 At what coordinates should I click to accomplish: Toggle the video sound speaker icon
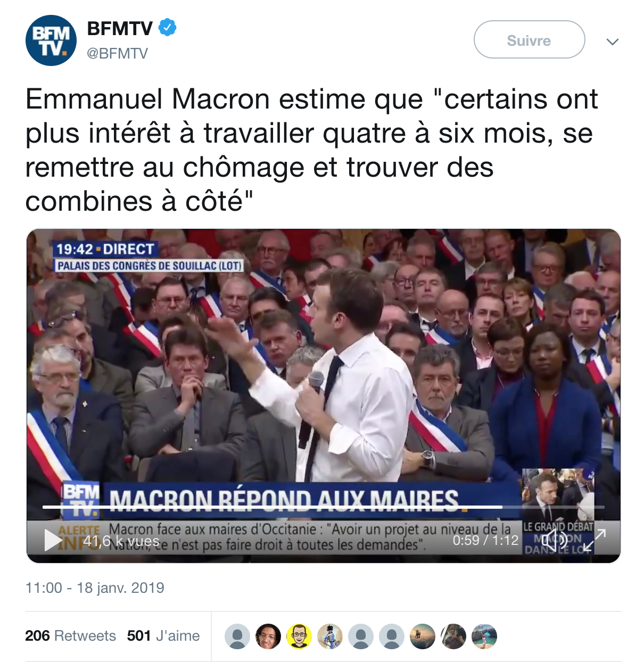(555, 540)
